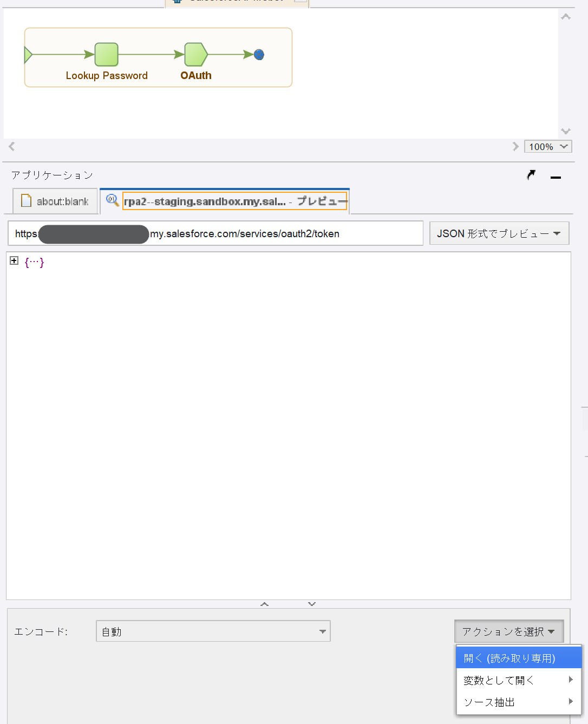The width and height of the screenshot is (588, 724).
Task: Click the green start arrow marker
Action: click(x=28, y=55)
